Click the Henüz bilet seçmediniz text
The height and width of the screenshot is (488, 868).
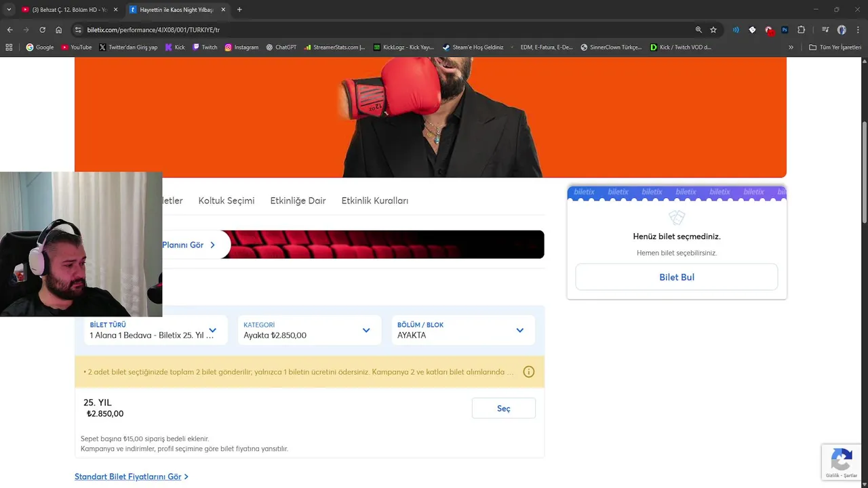(677, 237)
